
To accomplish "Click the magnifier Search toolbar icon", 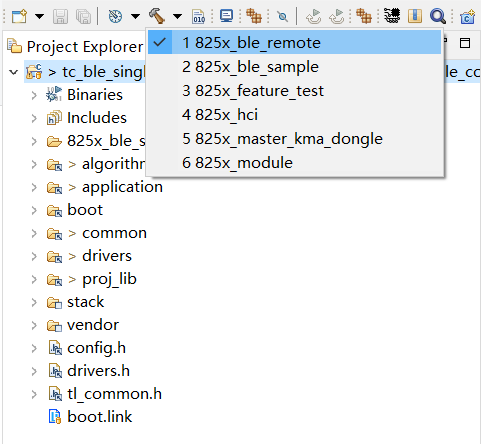I will point(437,16).
